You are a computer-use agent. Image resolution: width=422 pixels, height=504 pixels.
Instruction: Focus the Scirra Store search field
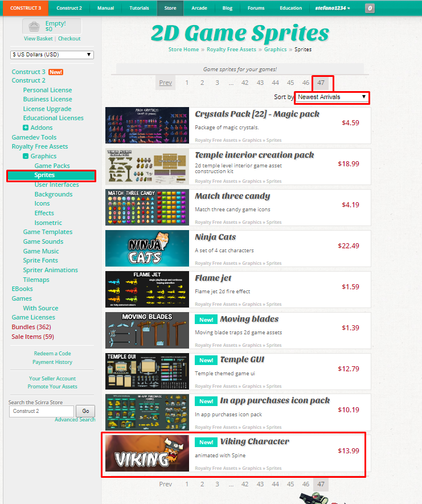click(42, 411)
